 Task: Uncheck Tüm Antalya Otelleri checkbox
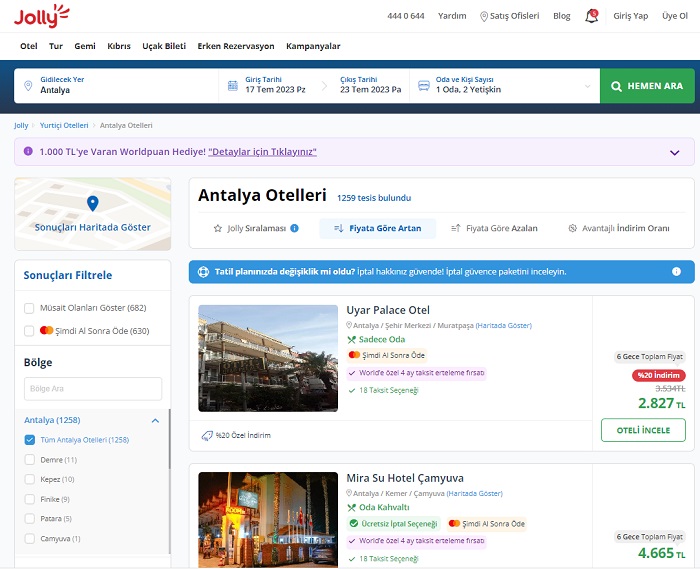(29, 440)
